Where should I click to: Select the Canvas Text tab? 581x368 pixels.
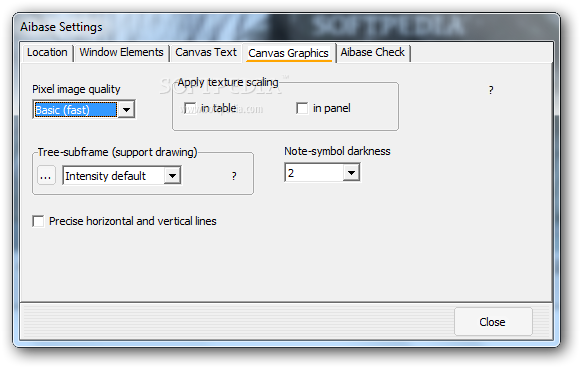click(x=206, y=53)
